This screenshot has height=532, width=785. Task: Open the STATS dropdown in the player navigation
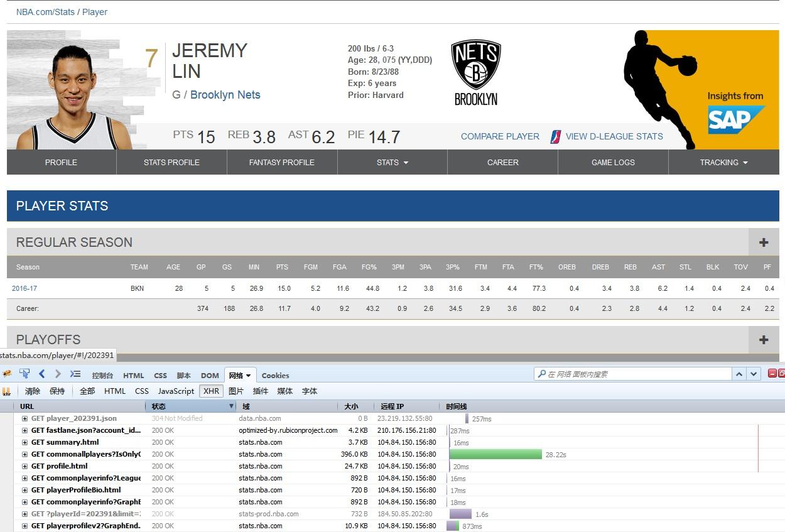click(392, 162)
